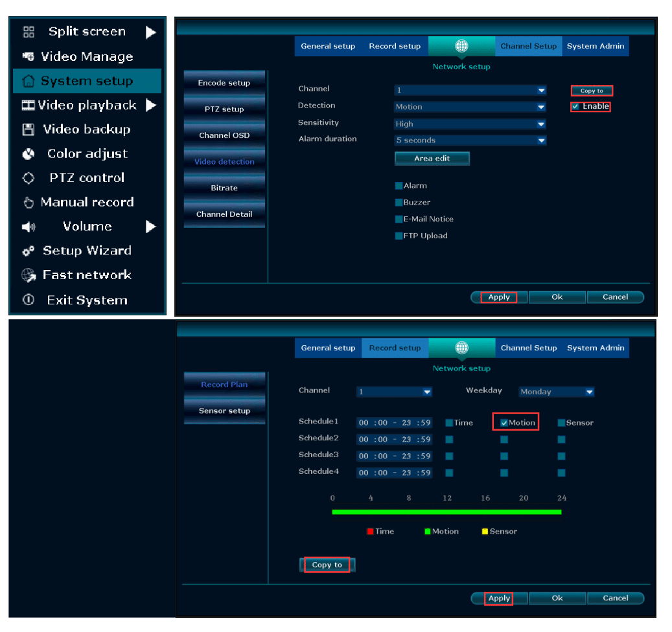Check the Buzzer alarm option
This screenshot has width=672, height=632.
click(x=398, y=202)
